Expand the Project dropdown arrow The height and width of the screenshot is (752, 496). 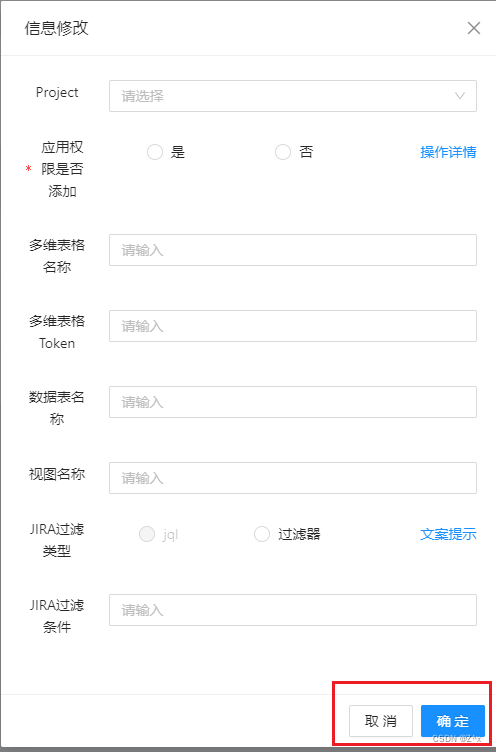click(460, 96)
